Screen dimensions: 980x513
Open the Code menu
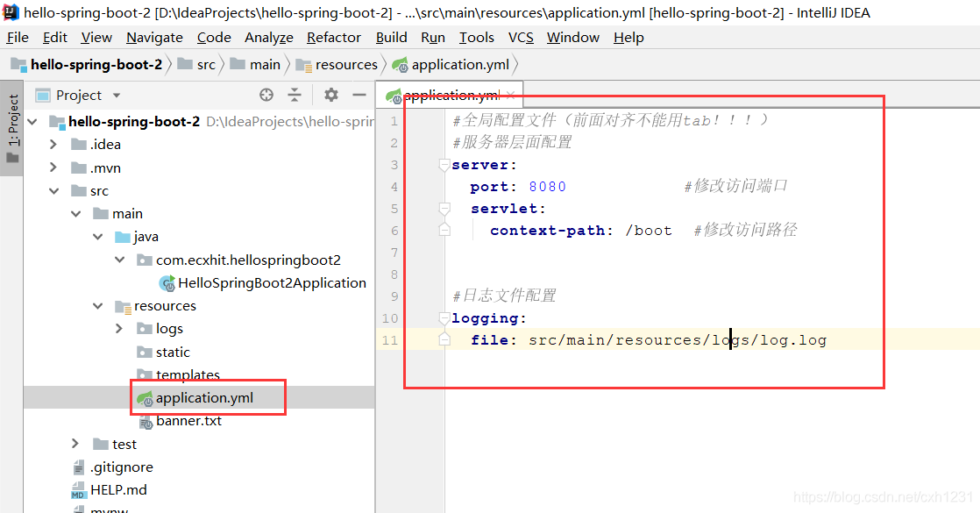(x=214, y=38)
